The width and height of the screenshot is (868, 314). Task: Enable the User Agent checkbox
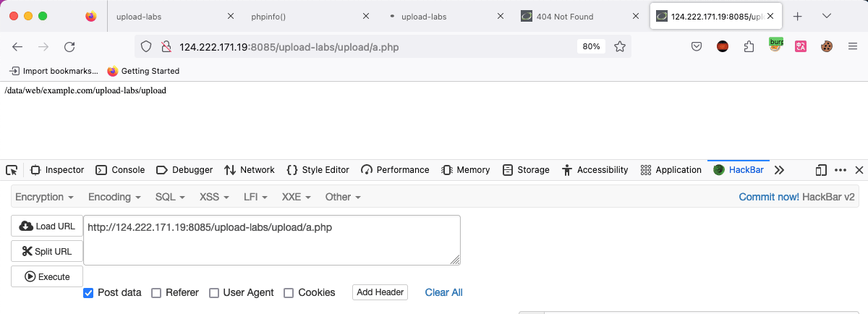tap(214, 293)
